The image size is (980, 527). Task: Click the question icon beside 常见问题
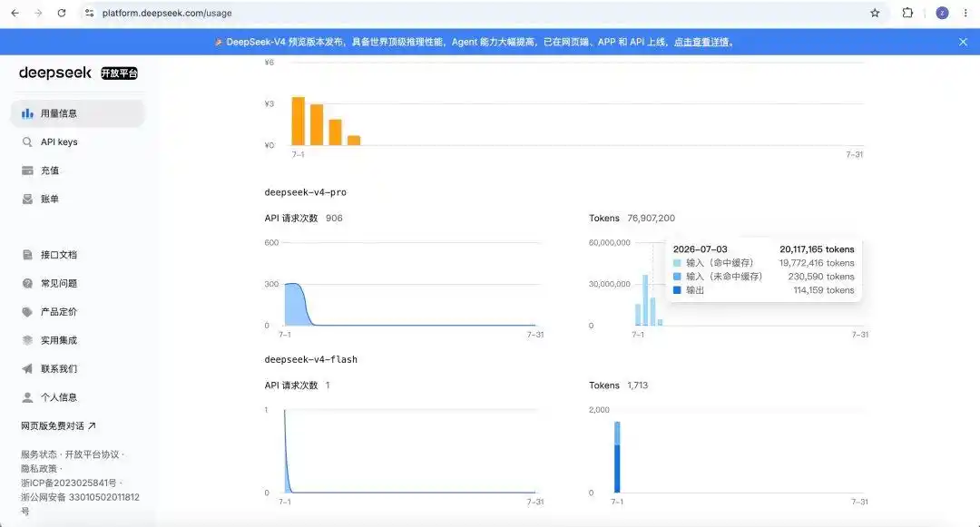pyautogui.click(x=27, y=284)
